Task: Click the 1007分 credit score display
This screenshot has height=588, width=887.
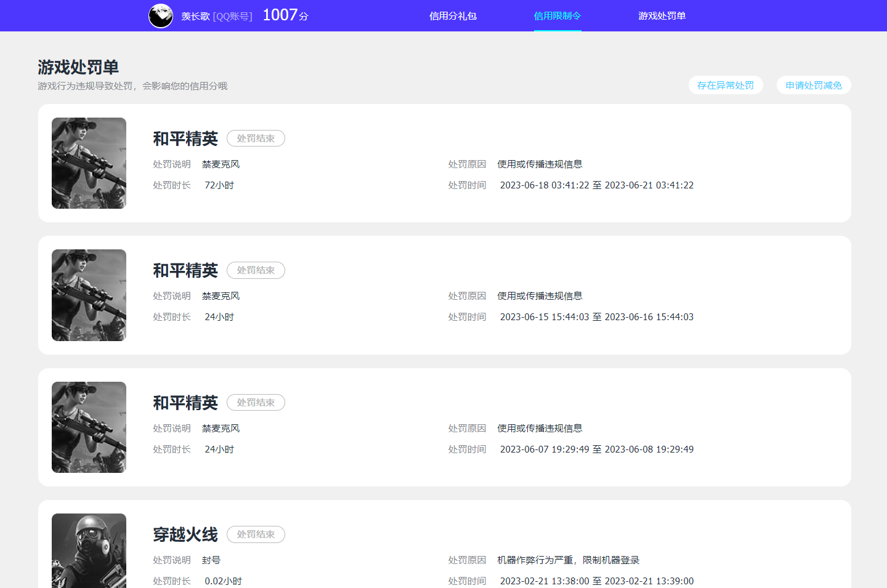Action: (285, 15)
